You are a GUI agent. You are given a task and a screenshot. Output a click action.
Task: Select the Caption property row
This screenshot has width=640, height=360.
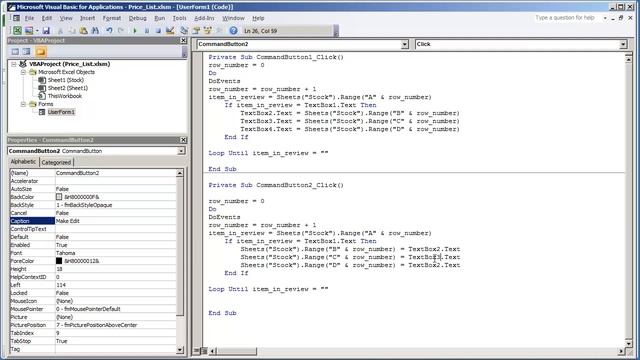point(93,221)
